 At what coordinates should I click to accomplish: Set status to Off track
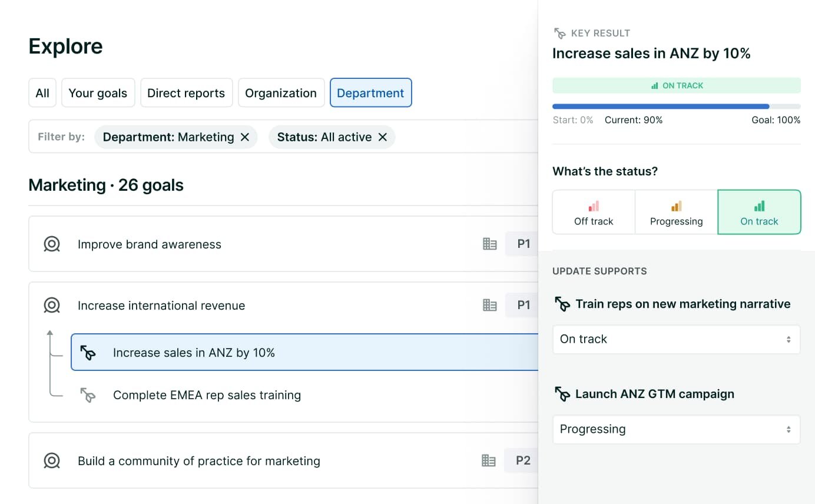[594, 213]
